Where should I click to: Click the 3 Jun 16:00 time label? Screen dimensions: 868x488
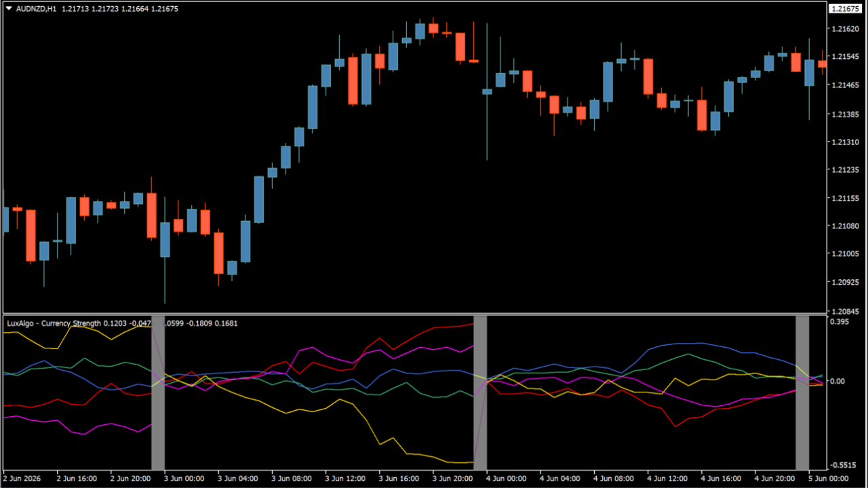(x=399, y=479)
